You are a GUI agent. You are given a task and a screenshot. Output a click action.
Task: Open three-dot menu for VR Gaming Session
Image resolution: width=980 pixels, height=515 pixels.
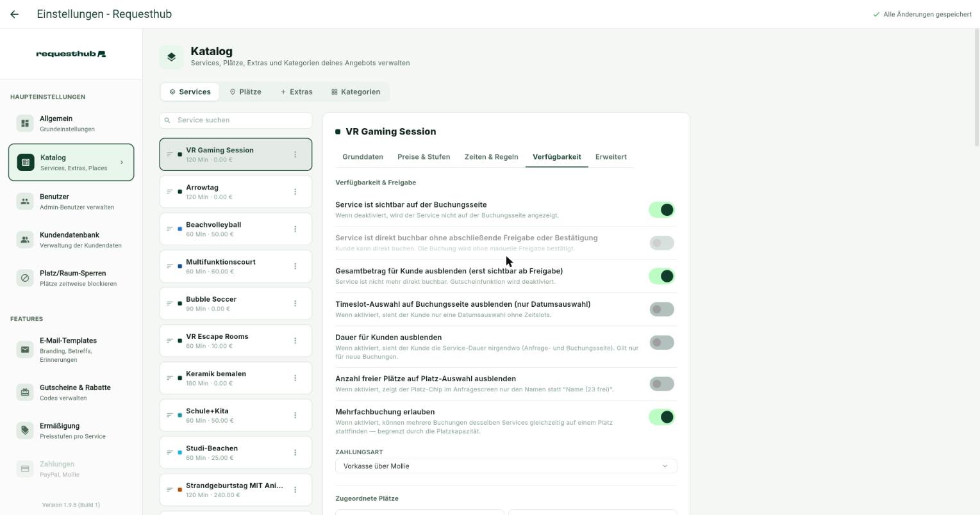click(x=295, y=154)
